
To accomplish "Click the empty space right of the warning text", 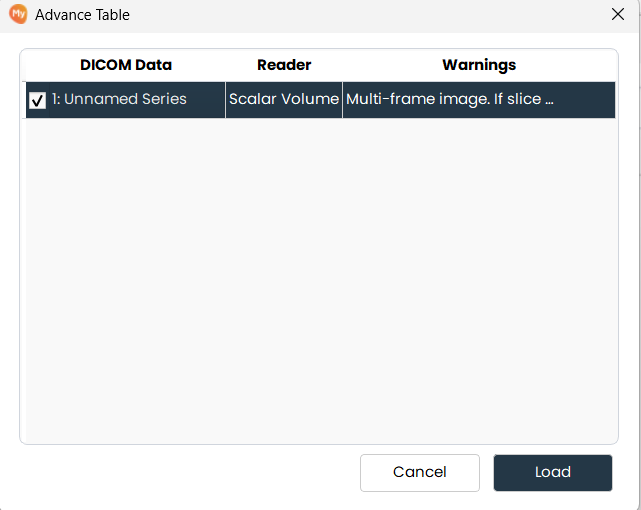I will pyautogui.click(x=585, y=100).
